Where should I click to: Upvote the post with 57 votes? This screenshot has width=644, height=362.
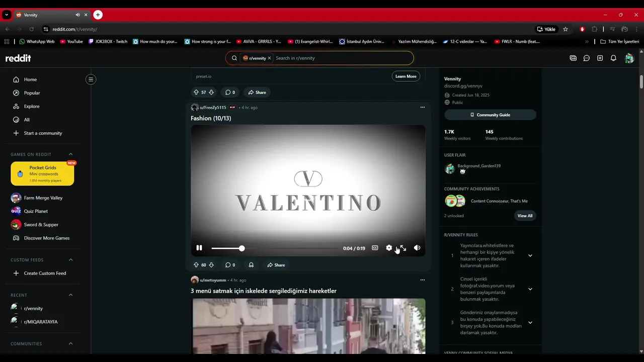(x=196, y=92)
